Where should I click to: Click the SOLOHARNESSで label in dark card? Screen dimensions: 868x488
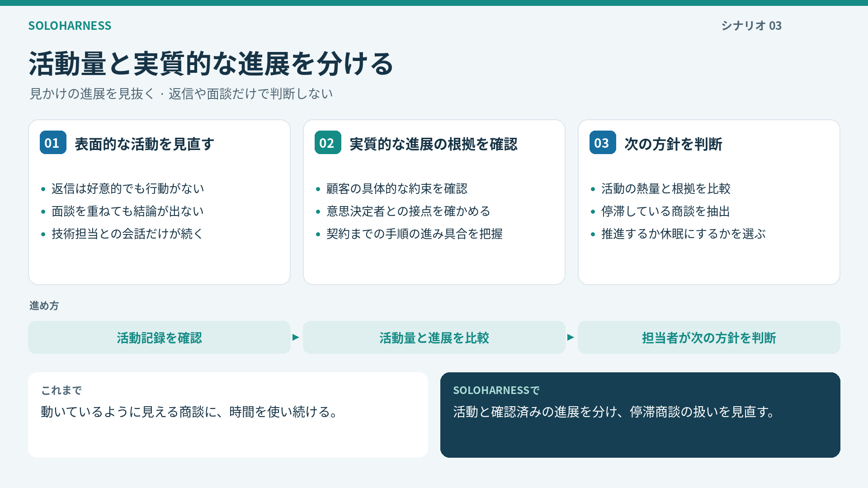pos(496,390)
